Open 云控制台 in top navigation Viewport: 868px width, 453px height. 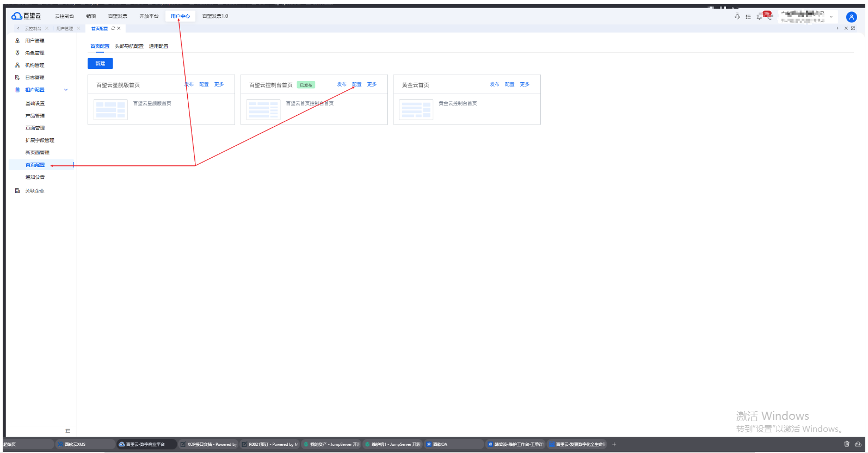tap(64, 16)
